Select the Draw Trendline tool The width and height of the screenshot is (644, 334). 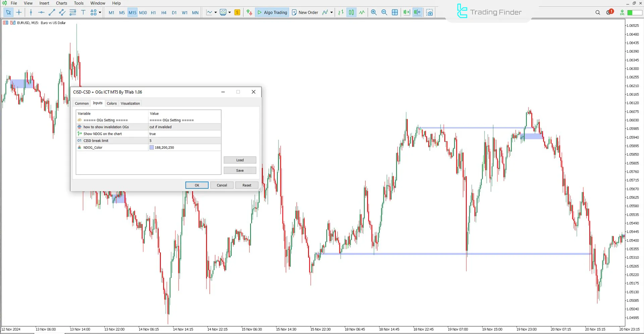coord(52,12)
